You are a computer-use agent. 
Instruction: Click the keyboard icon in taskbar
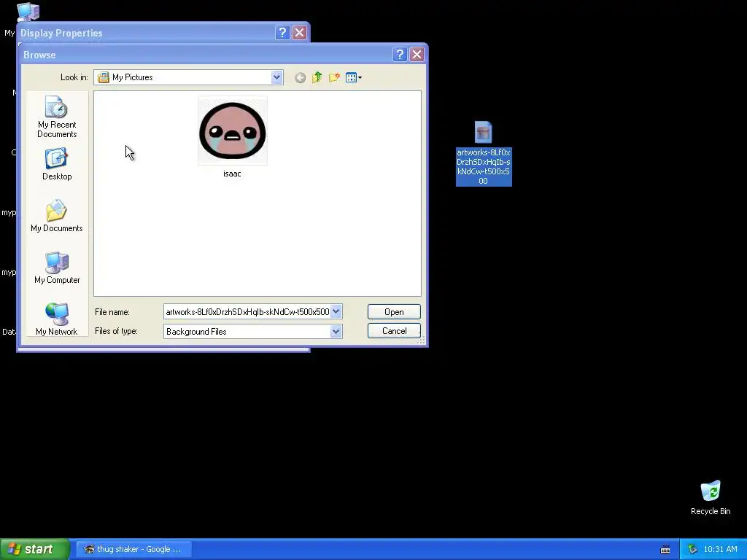[665, 550]
